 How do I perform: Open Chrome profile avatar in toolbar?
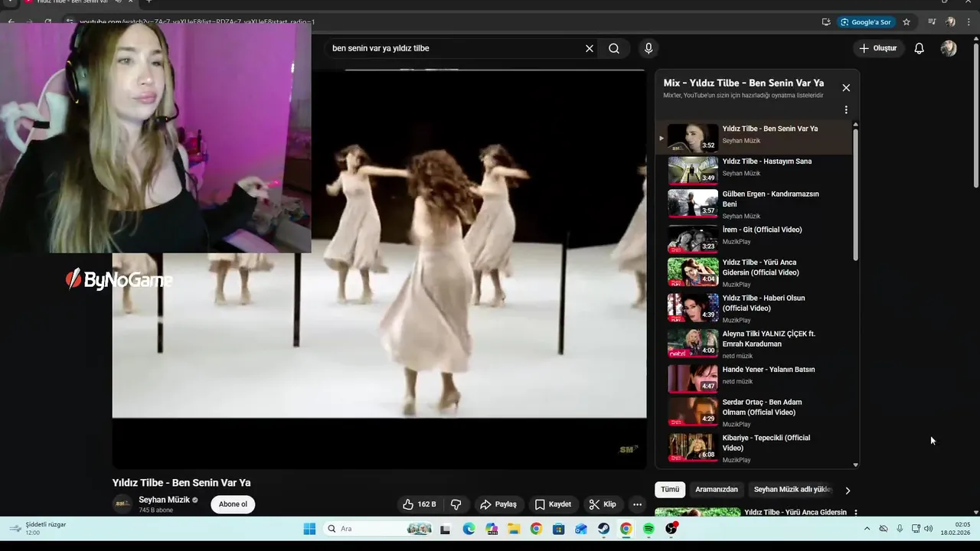point(950,22)
